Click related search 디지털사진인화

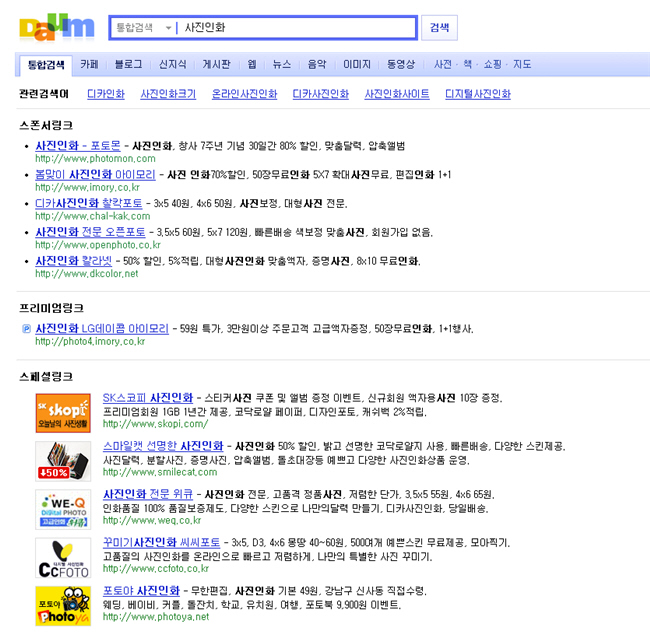tap(478, 94)
